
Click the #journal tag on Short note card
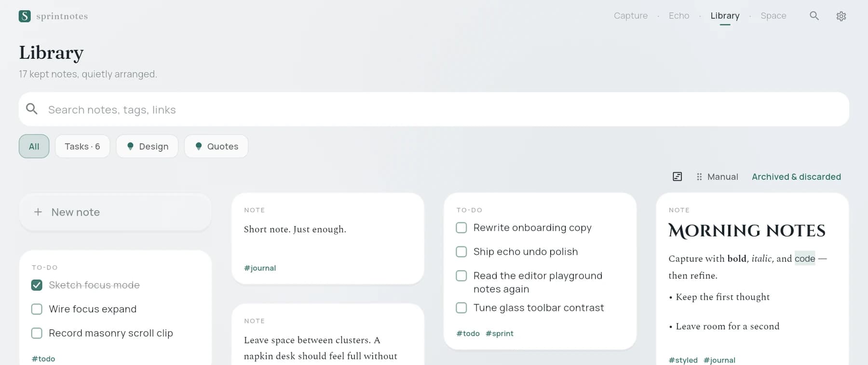[x=260, y=268]
